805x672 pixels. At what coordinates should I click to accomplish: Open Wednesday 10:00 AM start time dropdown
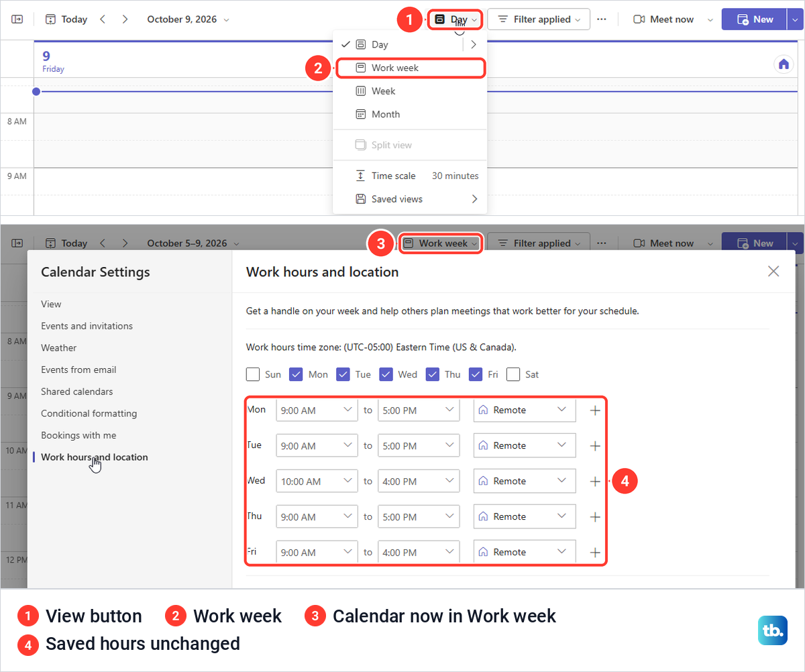317,481
